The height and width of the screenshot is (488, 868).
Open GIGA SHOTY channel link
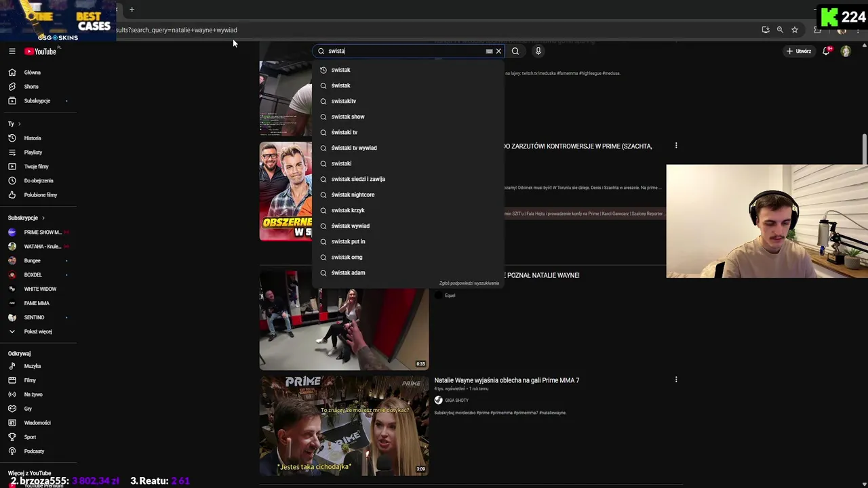456,401
